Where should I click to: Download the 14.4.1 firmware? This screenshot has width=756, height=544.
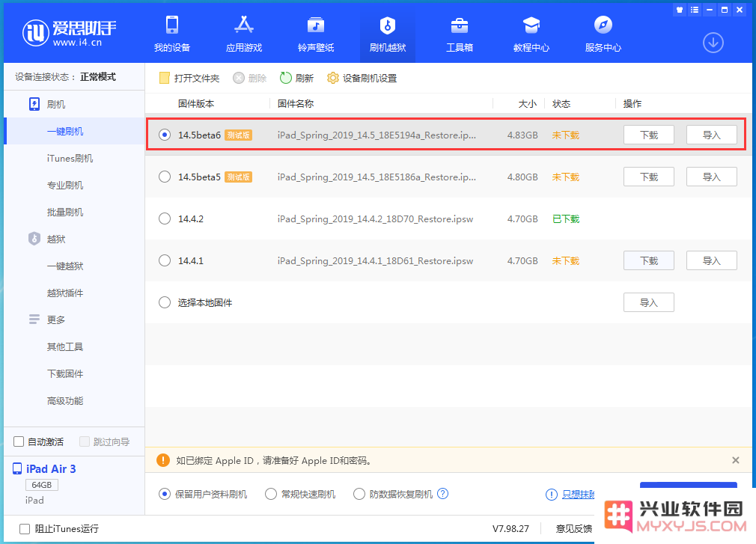coord(648,260)
